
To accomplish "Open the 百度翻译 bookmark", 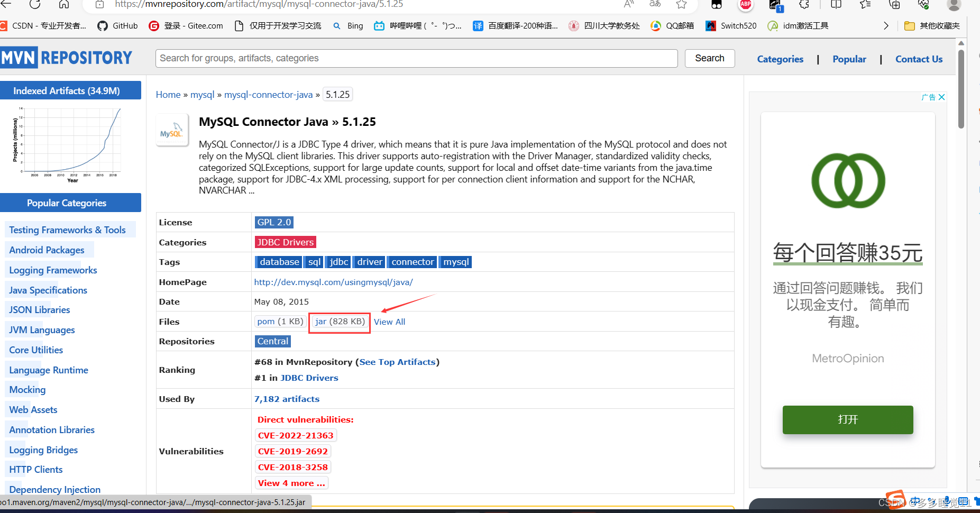I will pyautogui.click(x=516, y=25).
